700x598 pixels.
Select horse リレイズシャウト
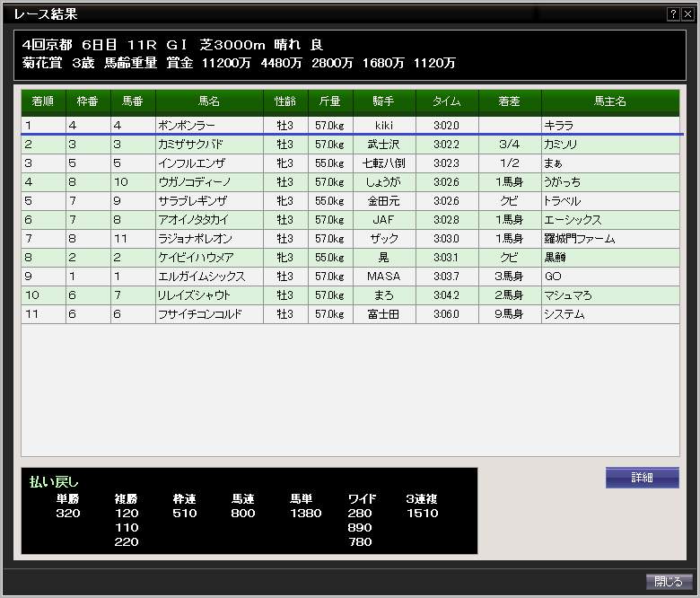point(194,295)
